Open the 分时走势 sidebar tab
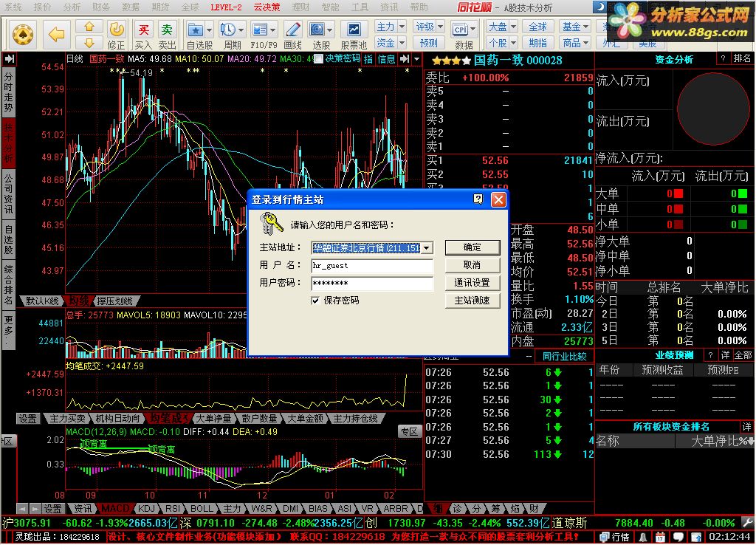756x545 pixels. pos(9,93)
